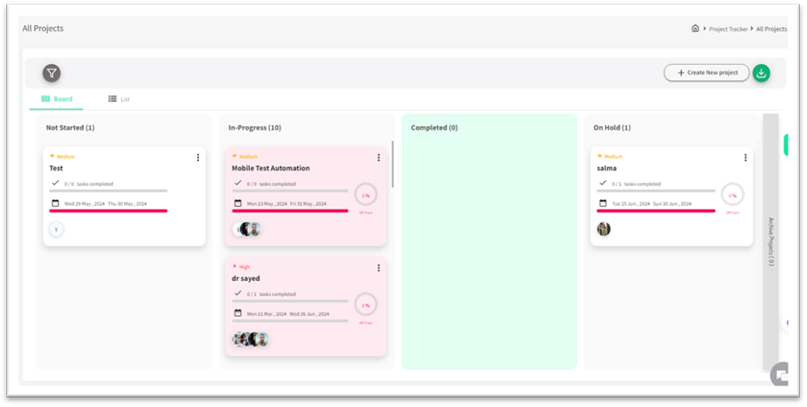
Task: Open the project filter funnel icon
Action: [x=51, y=73]
